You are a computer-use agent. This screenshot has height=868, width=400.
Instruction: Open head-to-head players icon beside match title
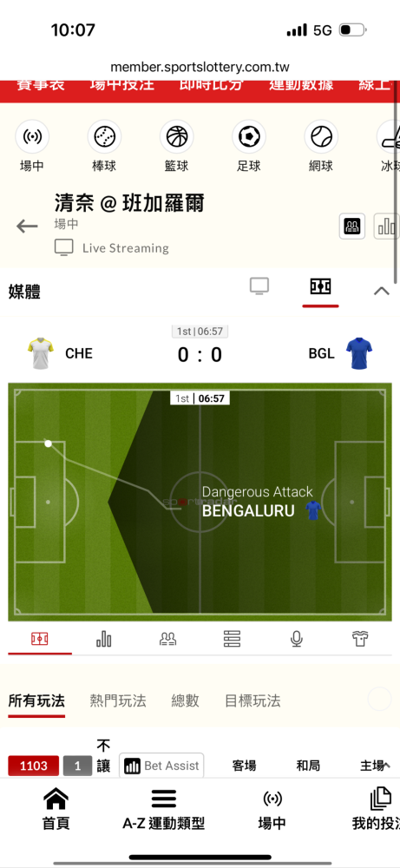352,226
